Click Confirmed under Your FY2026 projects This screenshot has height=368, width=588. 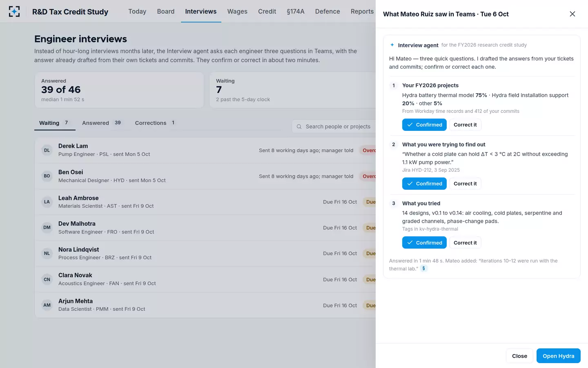tap(424, 125)
